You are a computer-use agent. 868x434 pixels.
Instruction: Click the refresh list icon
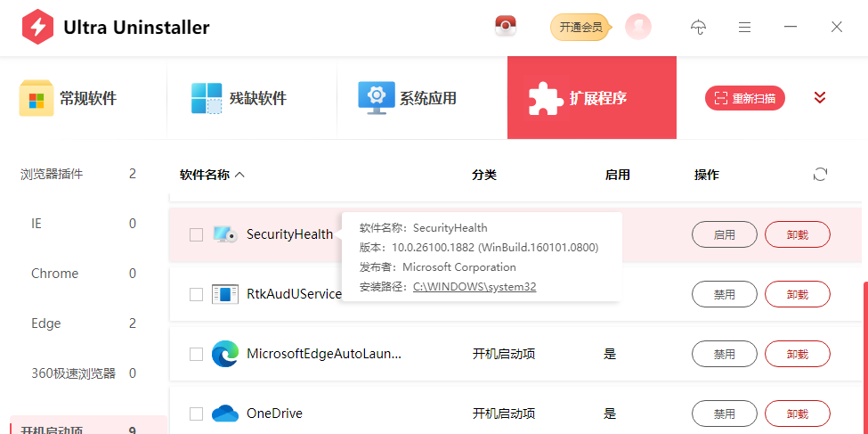[820, 175]
